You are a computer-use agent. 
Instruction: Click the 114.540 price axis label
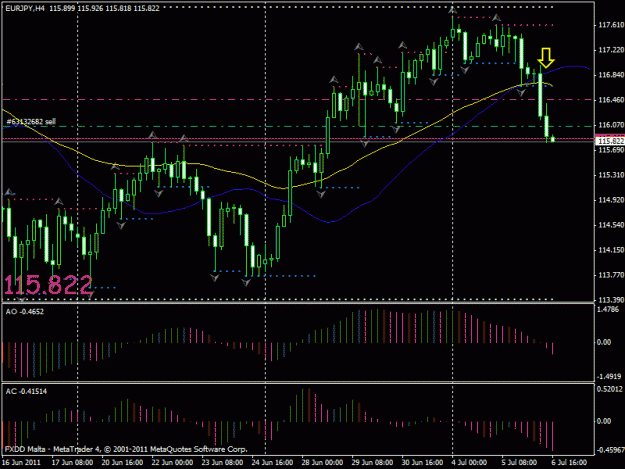[611, 225]
